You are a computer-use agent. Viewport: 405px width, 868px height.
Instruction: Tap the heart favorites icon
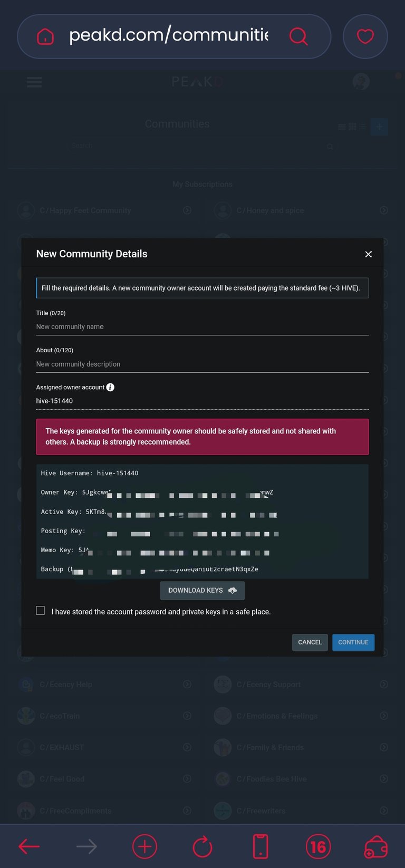tap(365, 36)
